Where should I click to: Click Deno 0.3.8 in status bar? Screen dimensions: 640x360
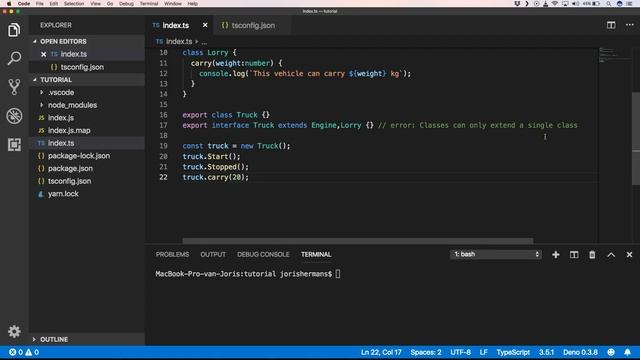coord(580,352)
